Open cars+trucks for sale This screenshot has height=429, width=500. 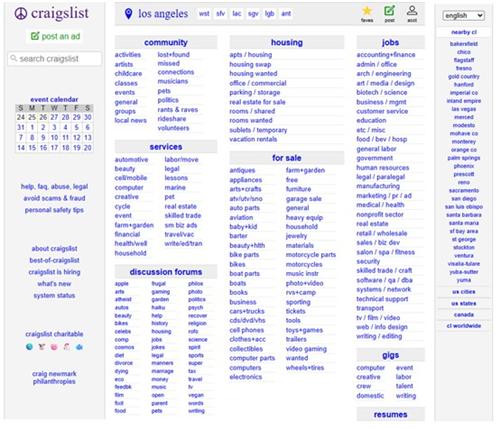click(x=247, y=311)
